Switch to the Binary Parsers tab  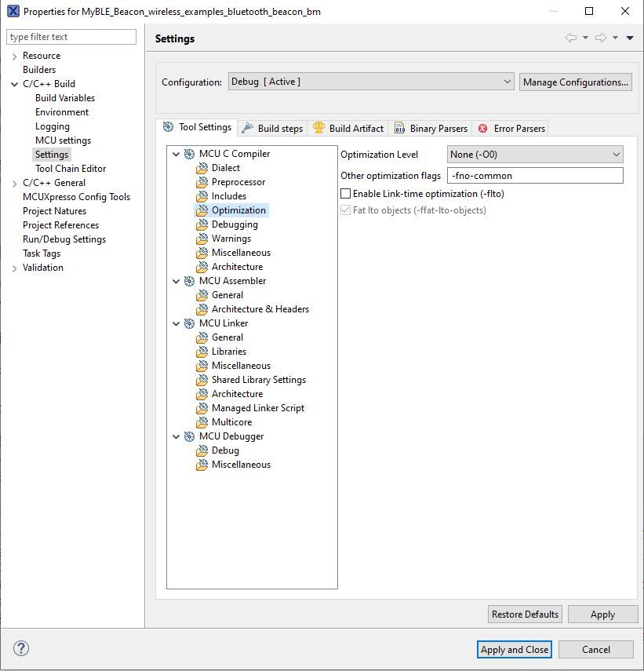pyautogui.click(x=431, y=129)
